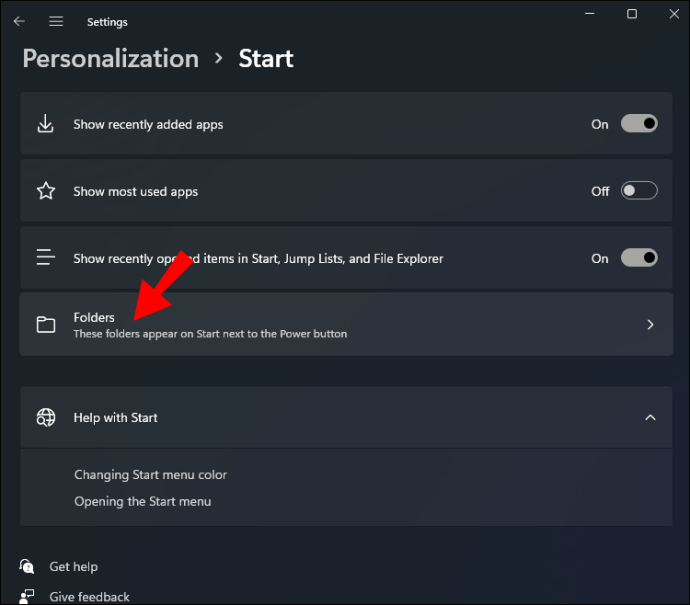Image resolution: width=690 pixels, height=605 pixels.
Task: Open Folders settings via right chevron
Action: tap(650, 324)
